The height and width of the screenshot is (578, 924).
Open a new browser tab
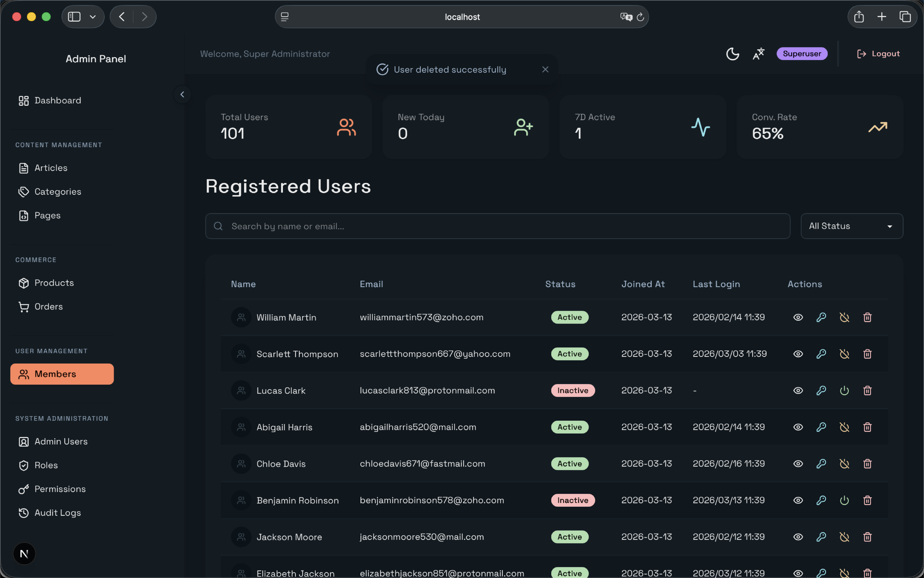tap(882, 17)
